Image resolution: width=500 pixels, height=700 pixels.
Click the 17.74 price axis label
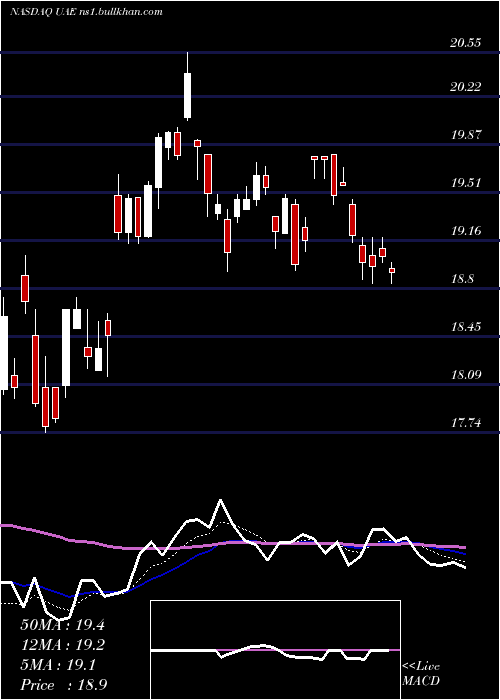click(466, 423)
